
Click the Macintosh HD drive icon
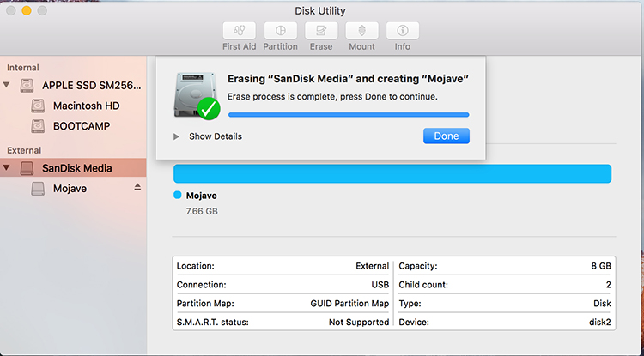click(39, 106)
